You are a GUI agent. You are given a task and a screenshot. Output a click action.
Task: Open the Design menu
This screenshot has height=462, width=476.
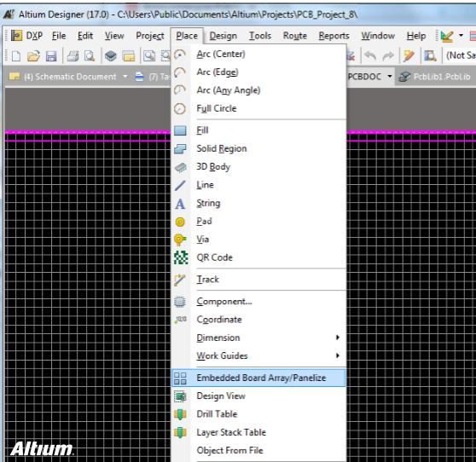(x=223, y=36)
